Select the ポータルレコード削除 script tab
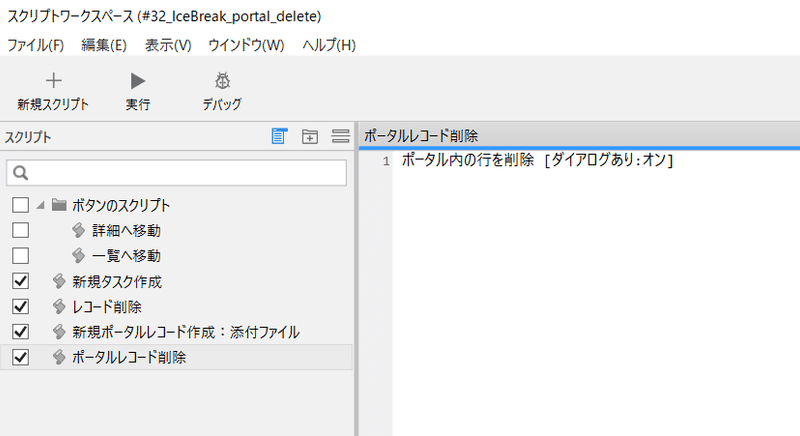The image size is (800, 436). pos(421,136)
